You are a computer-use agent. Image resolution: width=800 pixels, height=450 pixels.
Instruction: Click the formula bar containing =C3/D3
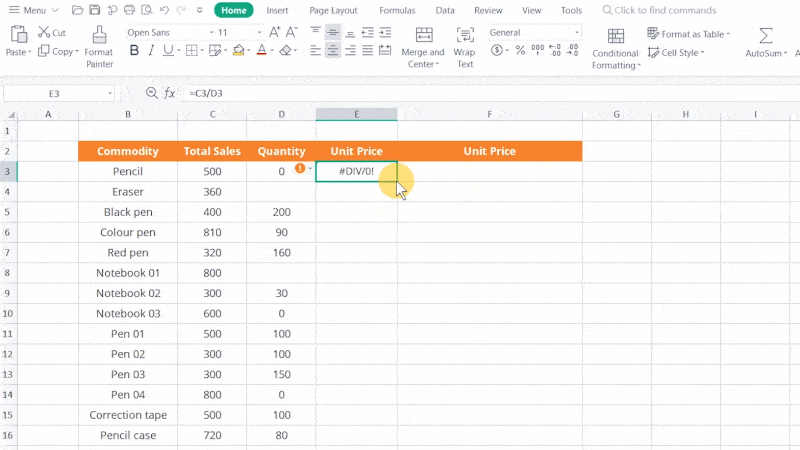click(x=490, y=93)
